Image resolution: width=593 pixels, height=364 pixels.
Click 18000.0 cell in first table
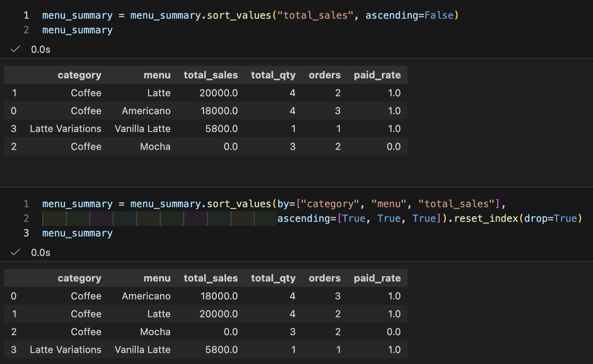[219, 111]
